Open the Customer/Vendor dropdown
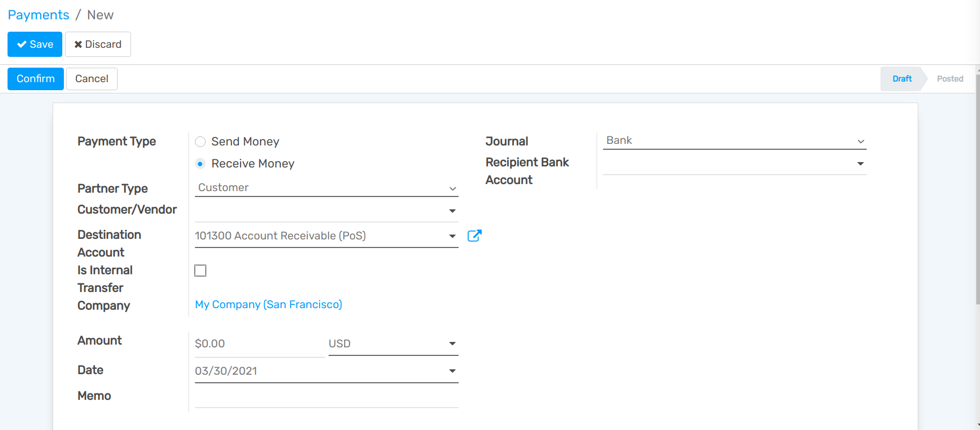Image resolution: width=980 pixels, height=430 pixels. pos(326,210)
